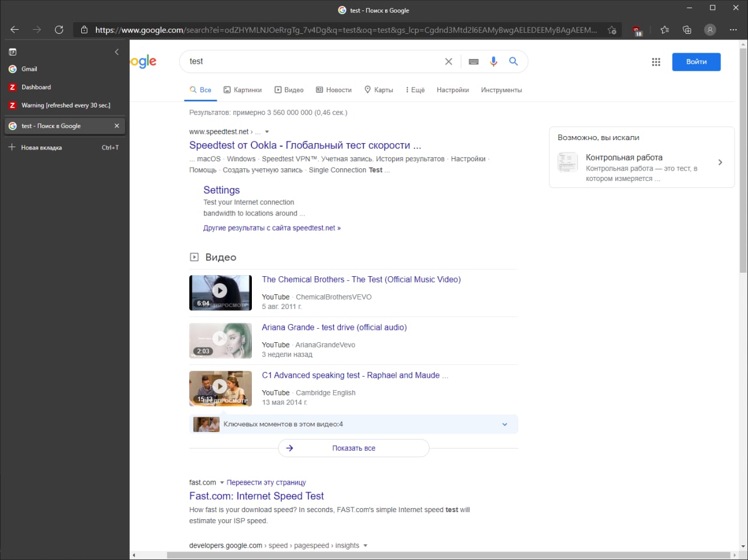The width and height of the screenshot is (748, 560).
Task: Click Показать все videos button
Action: coord(354,448)
